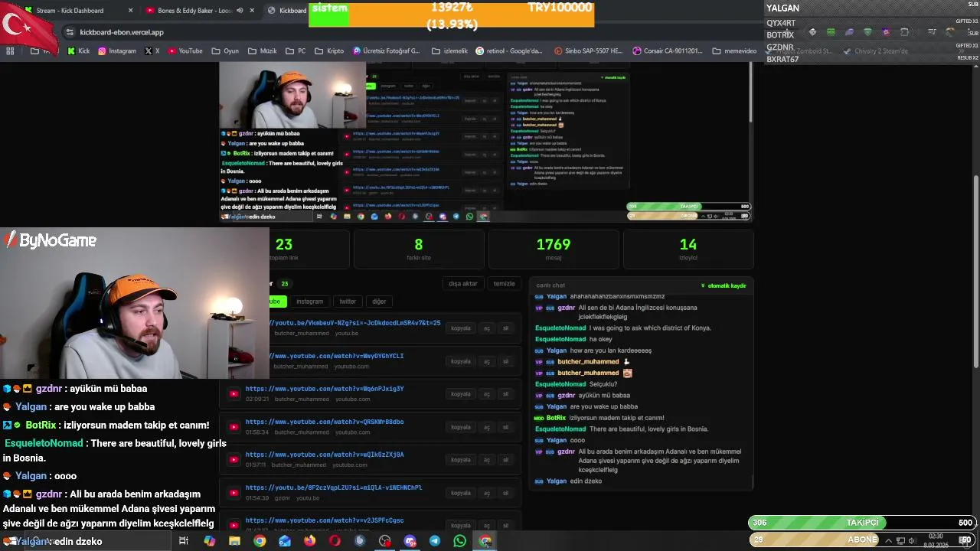Screen dimensions: 980x551
Task: Click the embedded stream preview thumbnail
Action: (486, 142)
